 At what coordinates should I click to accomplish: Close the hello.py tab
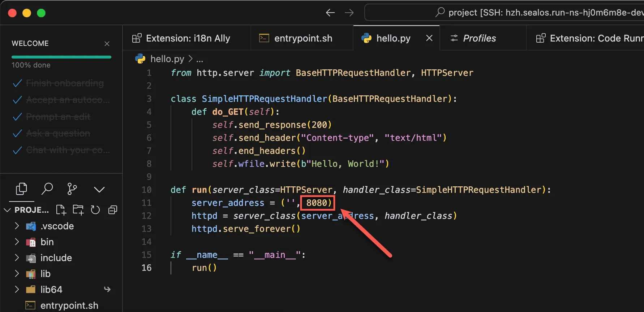point(429,38)
